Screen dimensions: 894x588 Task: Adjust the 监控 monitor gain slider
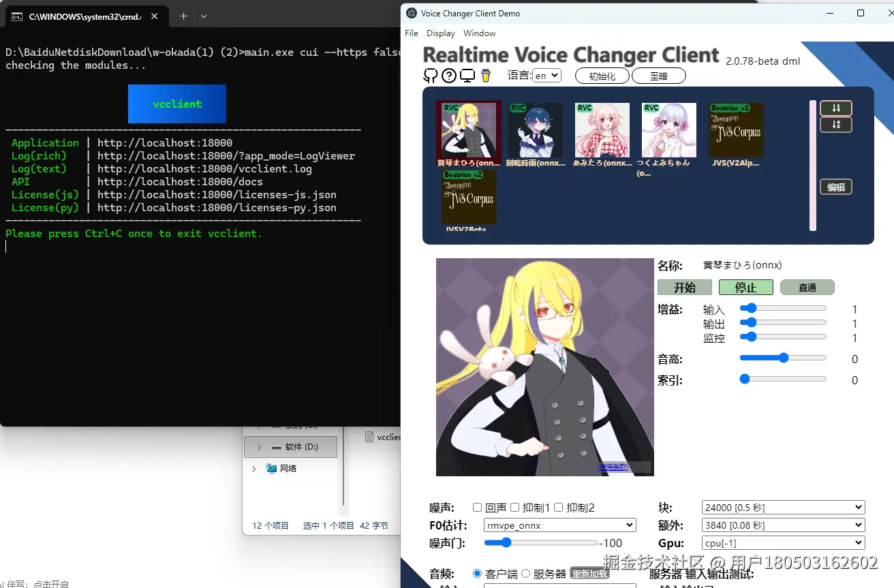coord(783,337)
